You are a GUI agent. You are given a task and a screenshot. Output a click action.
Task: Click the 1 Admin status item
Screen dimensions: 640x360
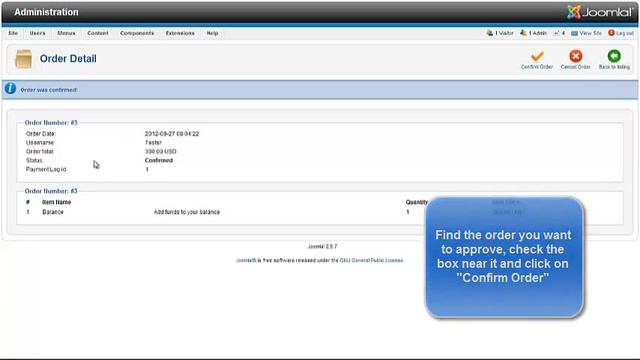point(533,33)
